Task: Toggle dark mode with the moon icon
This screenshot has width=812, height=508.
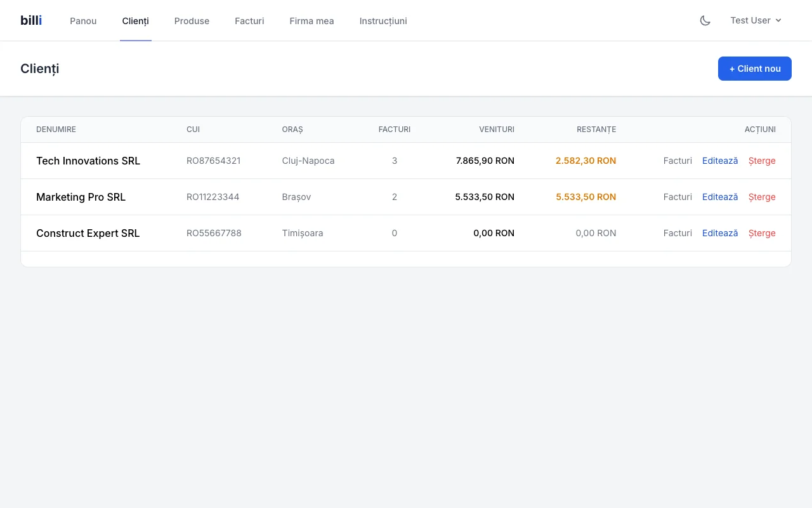Action: (x=705, y=20)
